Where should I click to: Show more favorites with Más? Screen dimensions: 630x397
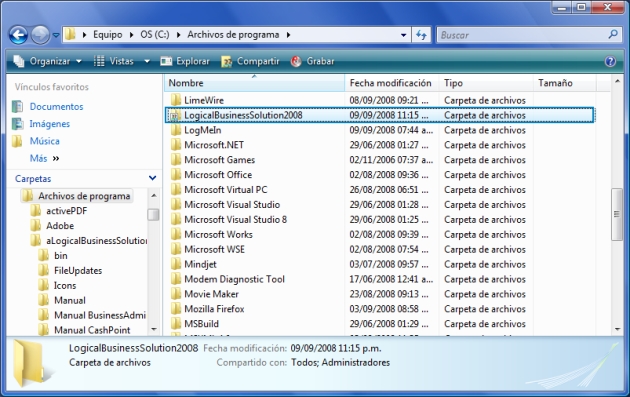tap(44, 158)
